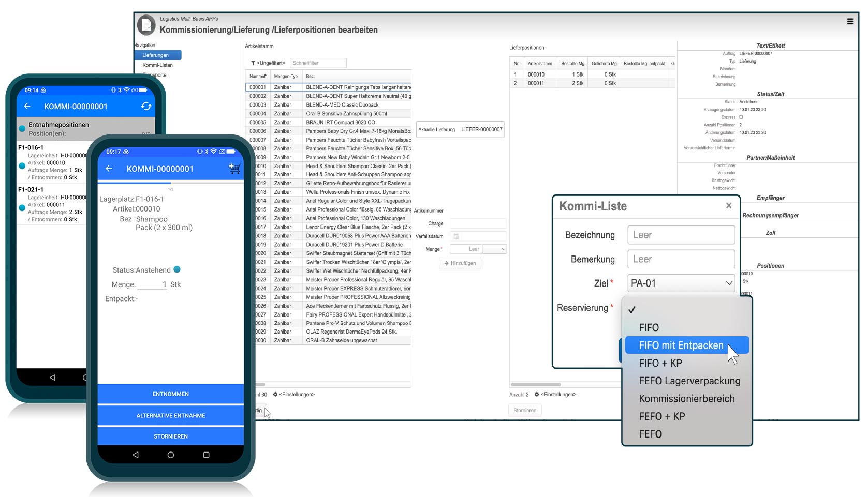Screen dimensions: 868x497
Task: Click Gelieferte Mg. column header
Action: pos(605,64)
